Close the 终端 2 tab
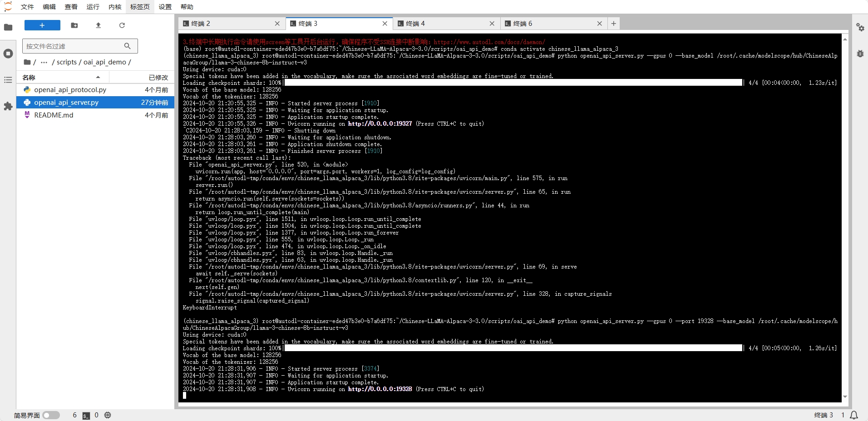The width and height of the screenshot is (868, 421). (277, 24)
